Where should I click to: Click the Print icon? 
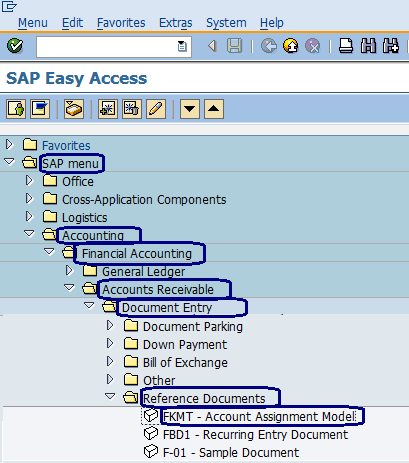click(x=346, y=46)
